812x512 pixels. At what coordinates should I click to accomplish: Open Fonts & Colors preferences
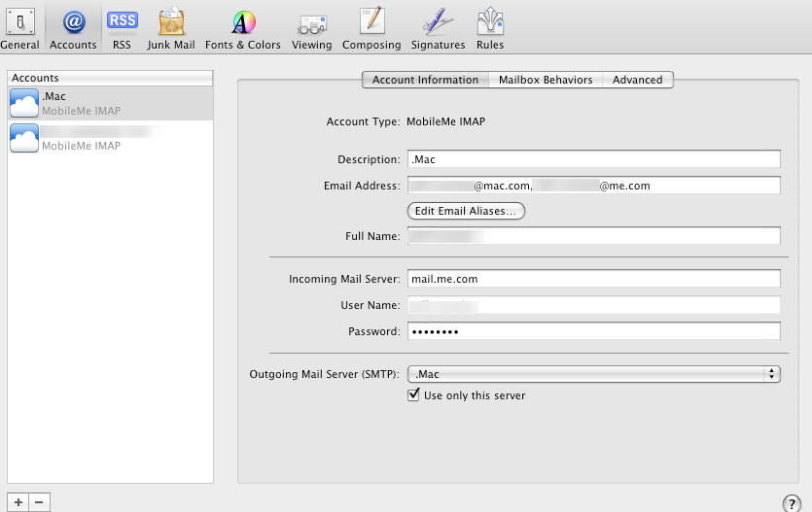coord(243,27)
